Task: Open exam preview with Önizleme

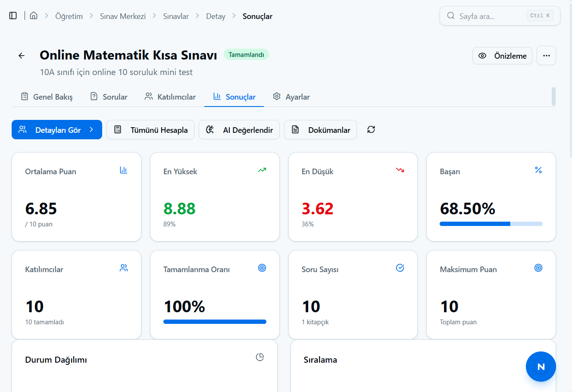Action: pyautogui.click(x=502, y=56)
